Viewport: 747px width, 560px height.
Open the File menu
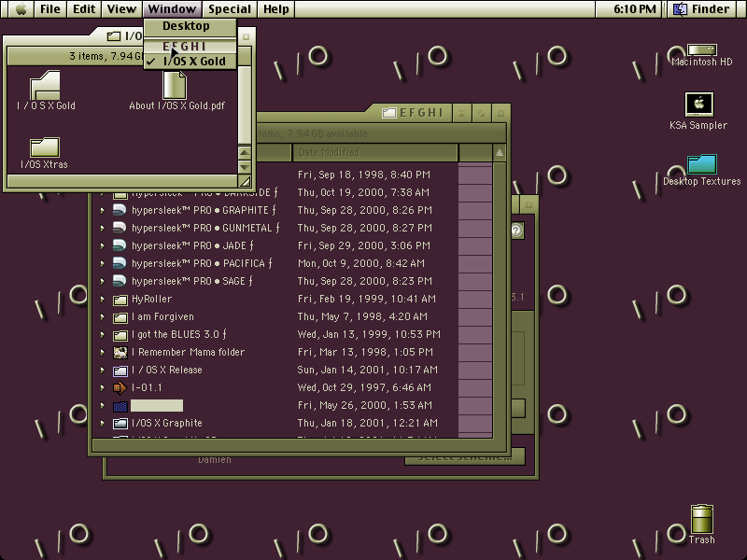[50, 9]
